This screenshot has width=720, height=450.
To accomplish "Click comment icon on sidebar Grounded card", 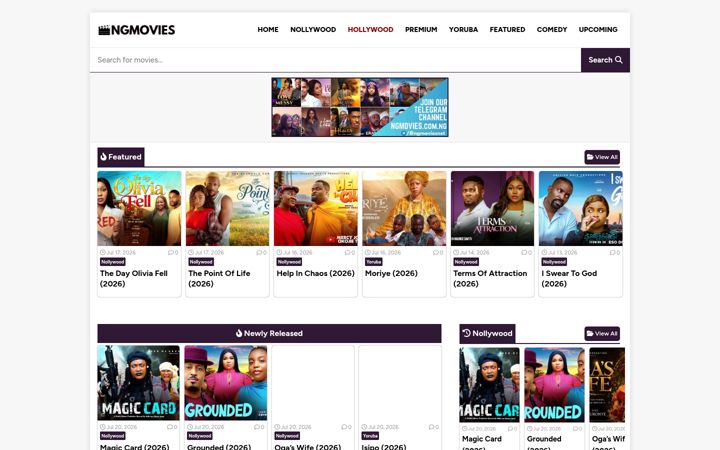I will click(577, 428).
